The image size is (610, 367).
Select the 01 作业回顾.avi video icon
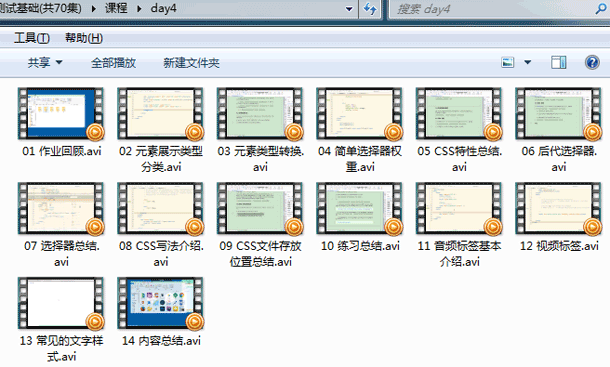[61, 113]
